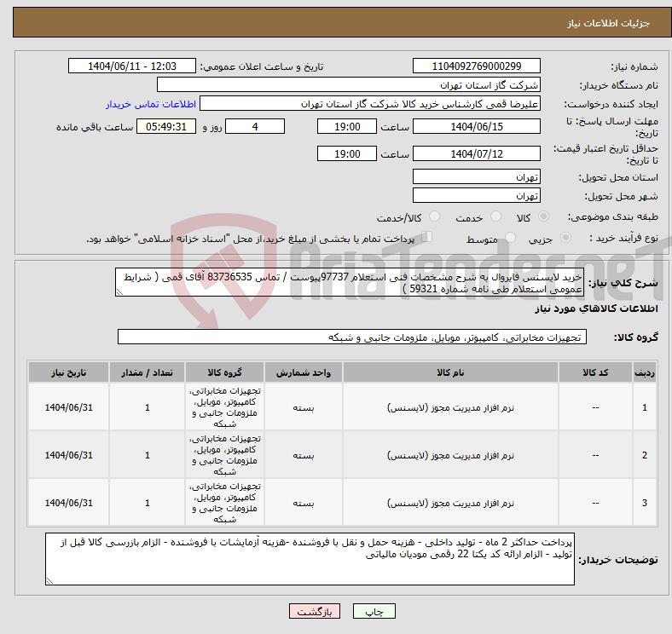Click the شماره نیاز number field
The height and width of the screenshot is (634, 672).
(476, 66)
